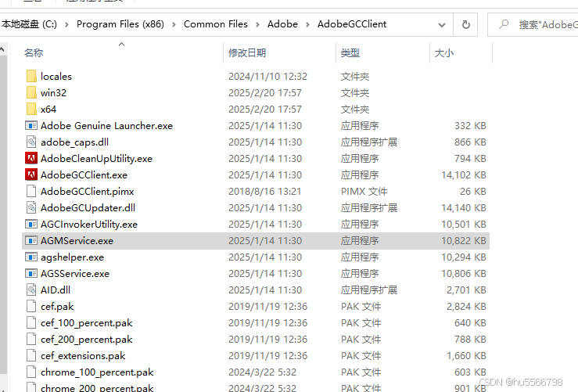Sort by 大小 column header
The width and height of the screenshot is (578, 392).
coord(444,53)
